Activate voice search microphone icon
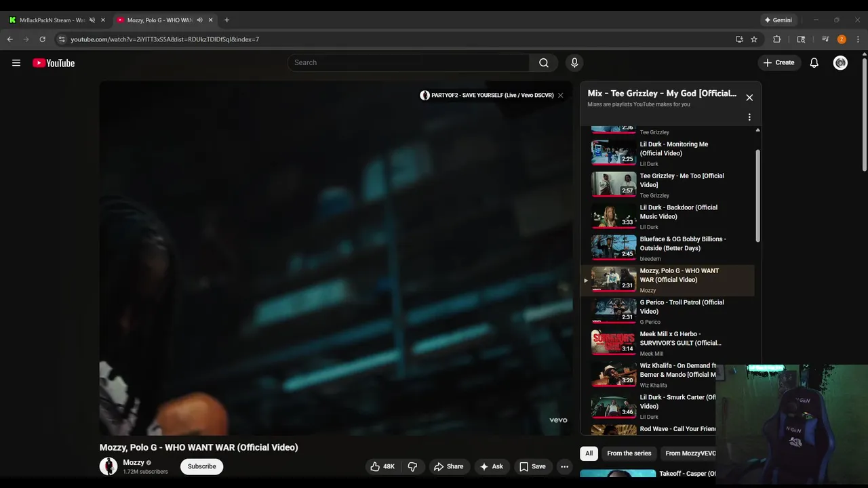Image resolution: width=868 pixels, height=488 pixels. pos(574,63)
